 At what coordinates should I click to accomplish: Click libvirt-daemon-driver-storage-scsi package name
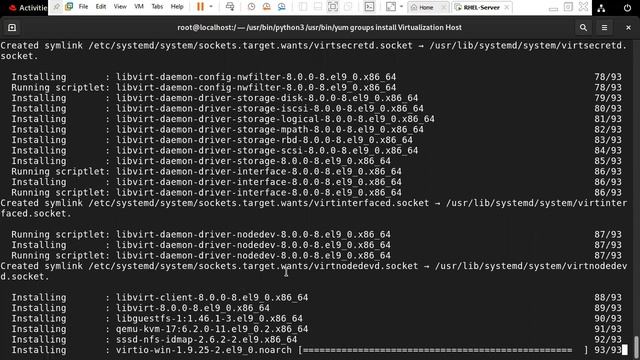coord(267,151)
